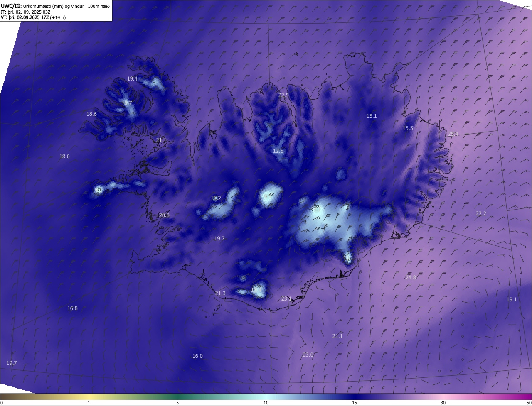532x406 pixels.
Task: Click the colour scale tick label 30
Action: [443, 403]
